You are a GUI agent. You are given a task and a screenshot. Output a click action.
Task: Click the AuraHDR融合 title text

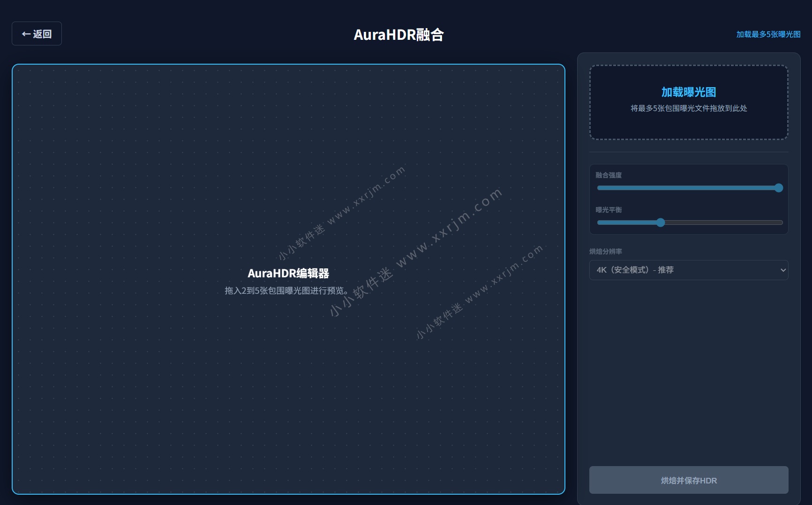[399, 34]
